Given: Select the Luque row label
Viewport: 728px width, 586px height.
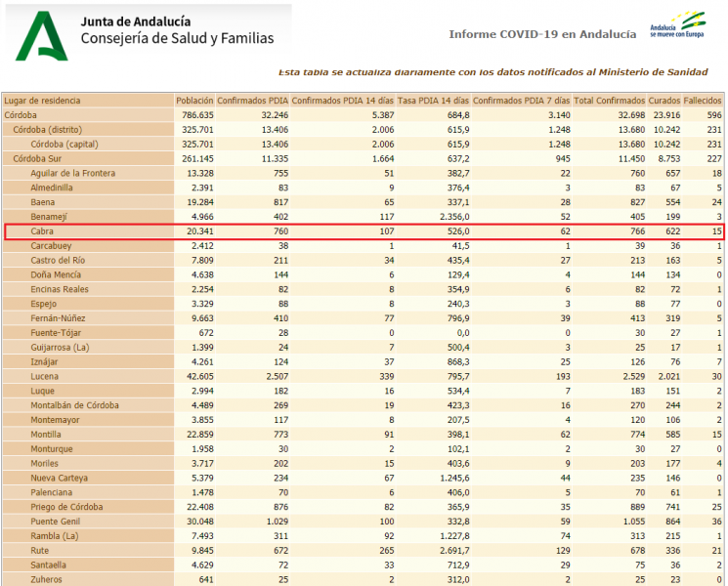Looking at the screenshot, I should click(x=42, y=391).
